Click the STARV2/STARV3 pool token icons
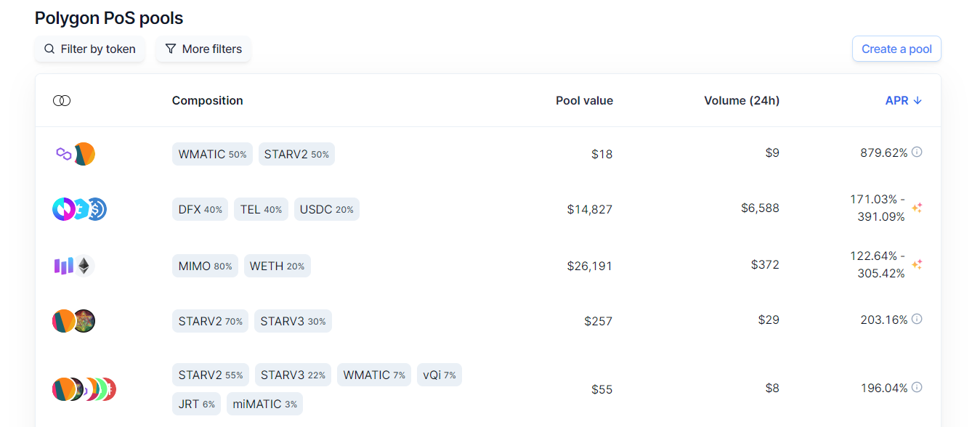Screen dimensions: 980x427 [x=74, y=321]
